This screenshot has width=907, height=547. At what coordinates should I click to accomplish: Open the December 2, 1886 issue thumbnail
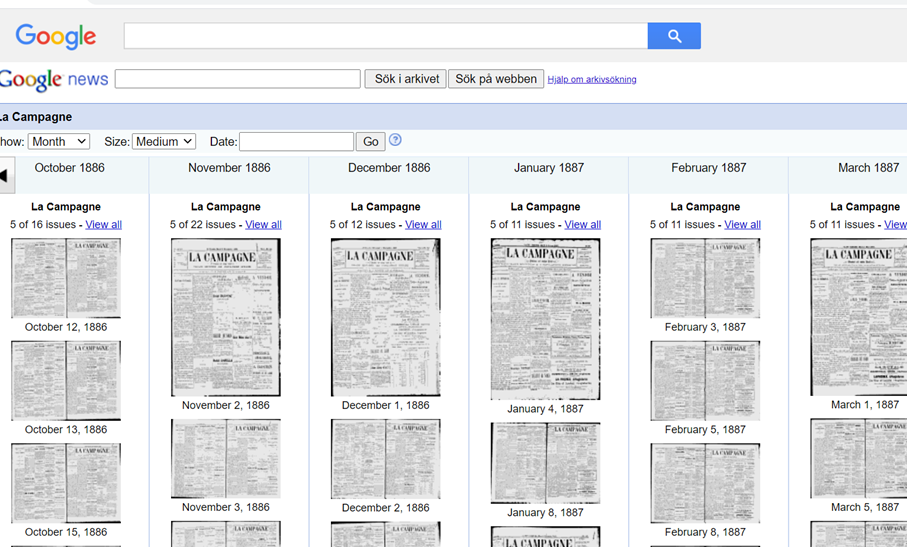click(385, 459)
